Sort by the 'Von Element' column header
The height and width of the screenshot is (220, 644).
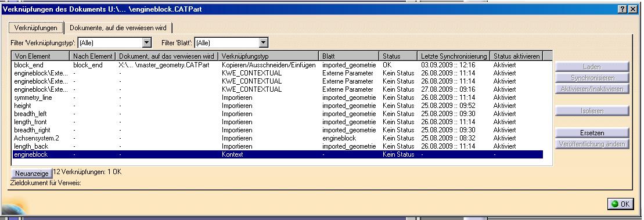coord(41,56)
